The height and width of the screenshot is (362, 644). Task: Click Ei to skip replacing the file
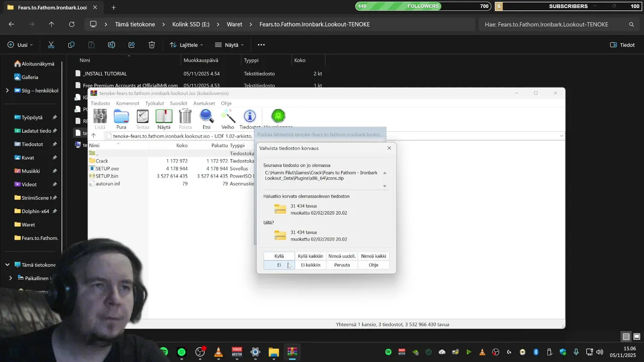point(279,265)
